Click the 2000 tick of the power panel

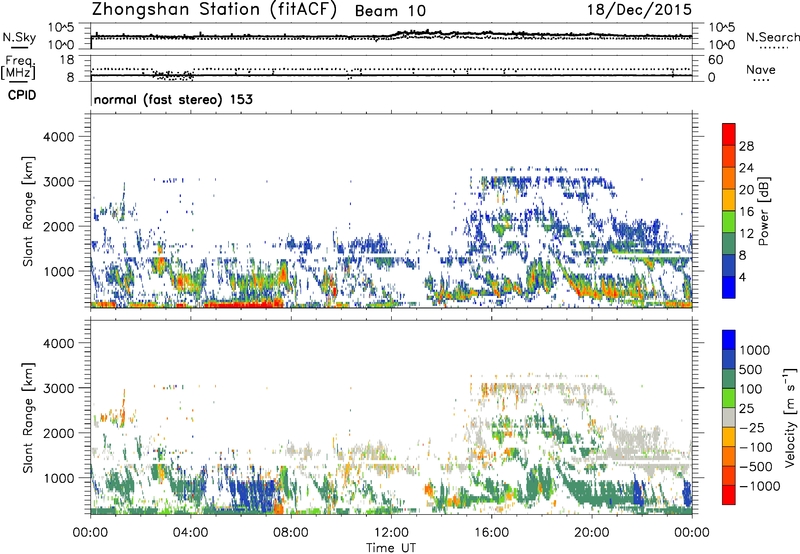tap(58, 227)
